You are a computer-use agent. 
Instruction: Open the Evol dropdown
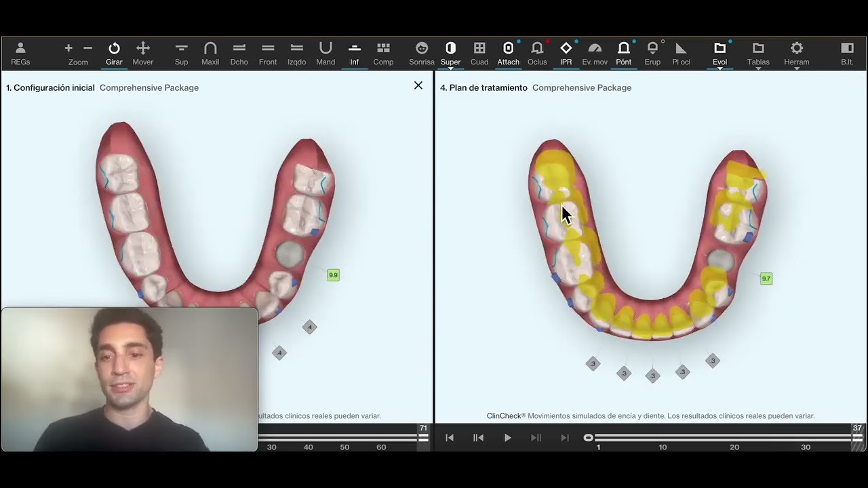click(x=719, y=54)
